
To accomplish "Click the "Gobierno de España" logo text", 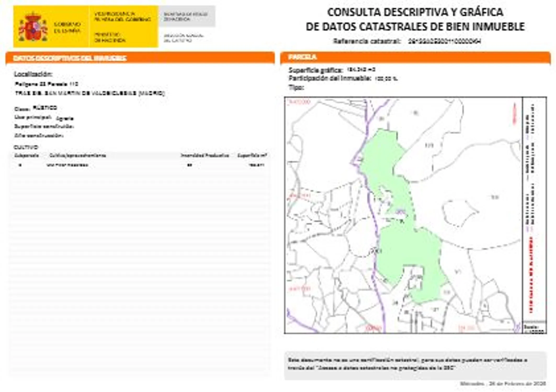I will click(67, 27).
